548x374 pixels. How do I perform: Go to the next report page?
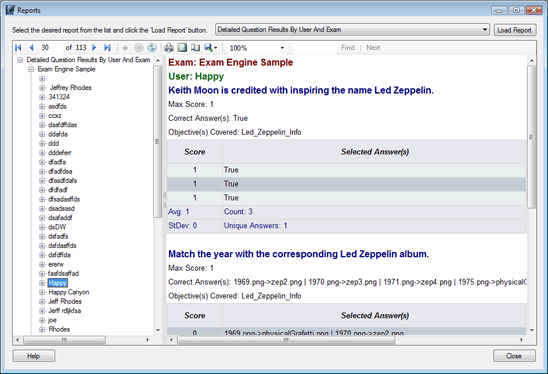(94, 48)
